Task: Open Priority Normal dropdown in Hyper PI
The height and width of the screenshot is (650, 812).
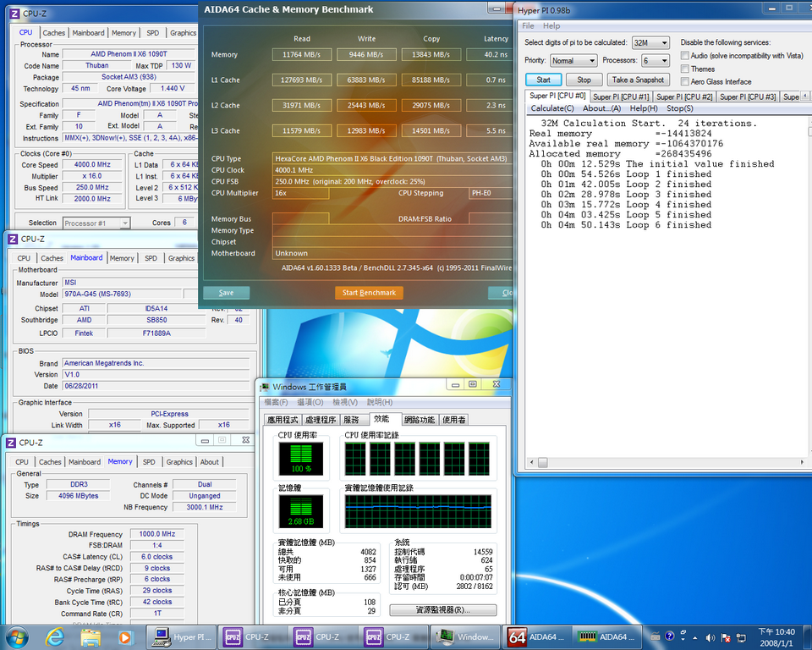Action: click(573, 61)
